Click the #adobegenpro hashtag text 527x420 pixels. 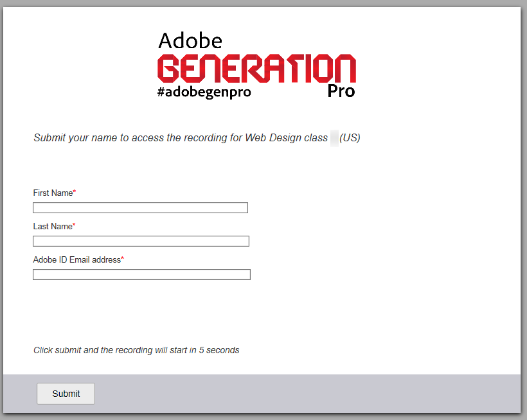(204, 92)
